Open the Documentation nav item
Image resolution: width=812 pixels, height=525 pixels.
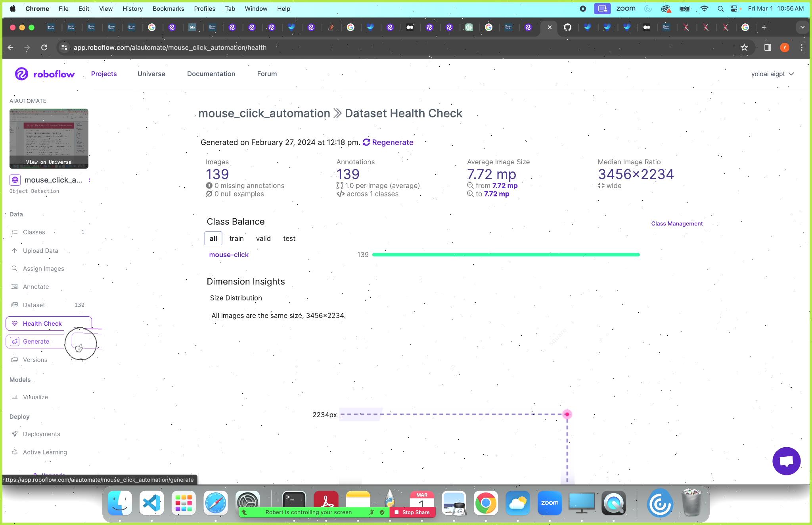(211, 74)
